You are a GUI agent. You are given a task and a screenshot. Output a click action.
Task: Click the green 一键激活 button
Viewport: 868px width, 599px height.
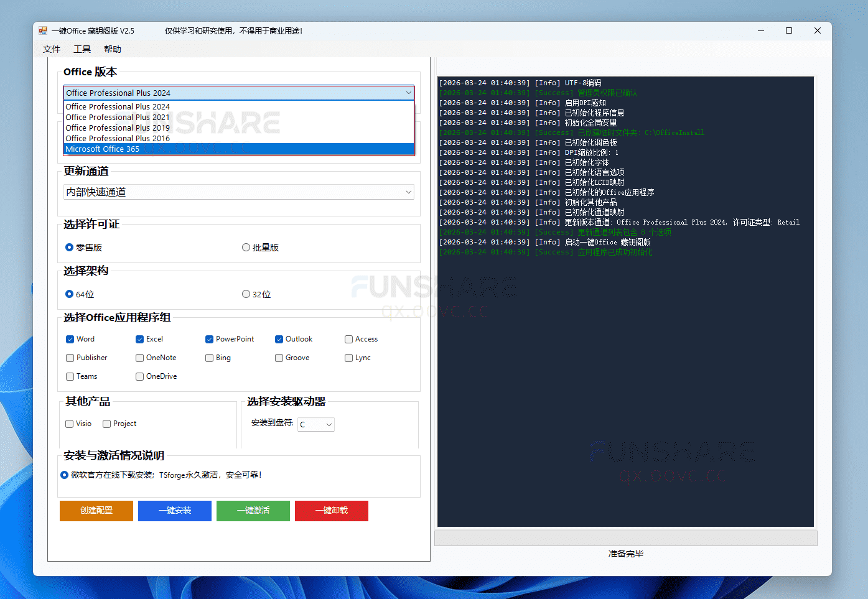coord(253,511)
